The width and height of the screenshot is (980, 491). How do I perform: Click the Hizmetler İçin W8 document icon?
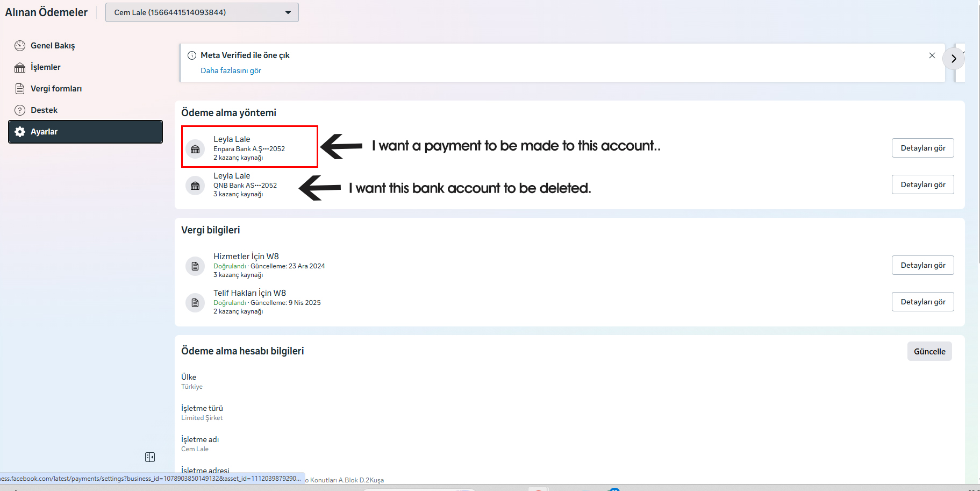point(195,266)
